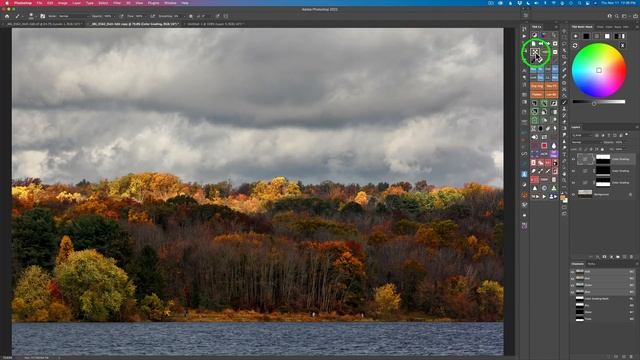Create new adjustment layer icon

(x=611, y=257)
